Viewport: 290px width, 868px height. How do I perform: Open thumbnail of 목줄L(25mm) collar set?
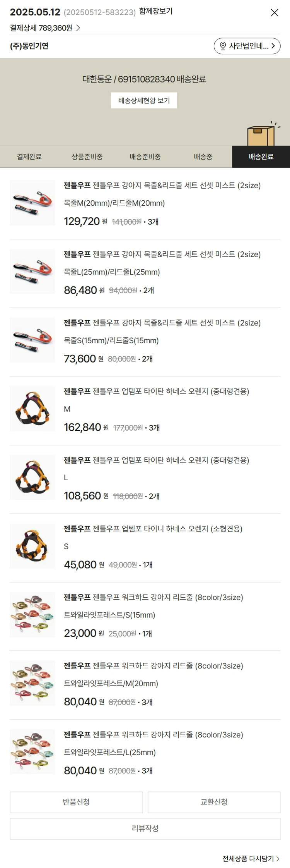32,272
